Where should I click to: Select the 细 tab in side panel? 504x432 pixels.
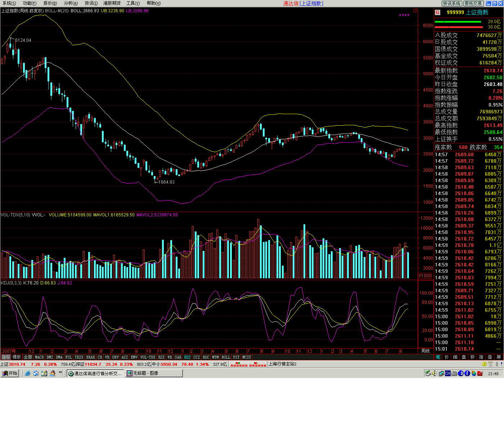click(455, 357)
